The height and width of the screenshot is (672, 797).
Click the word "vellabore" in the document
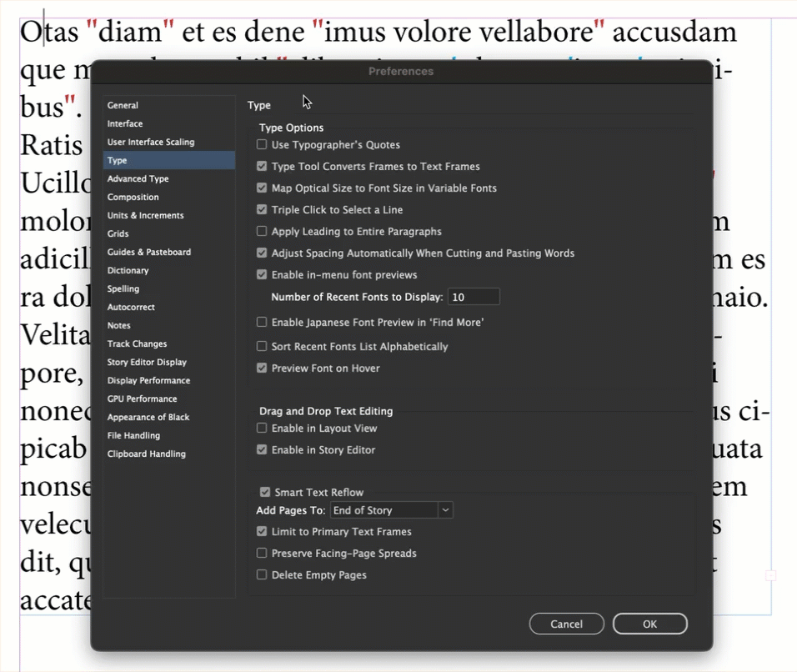tap(536, 32)
